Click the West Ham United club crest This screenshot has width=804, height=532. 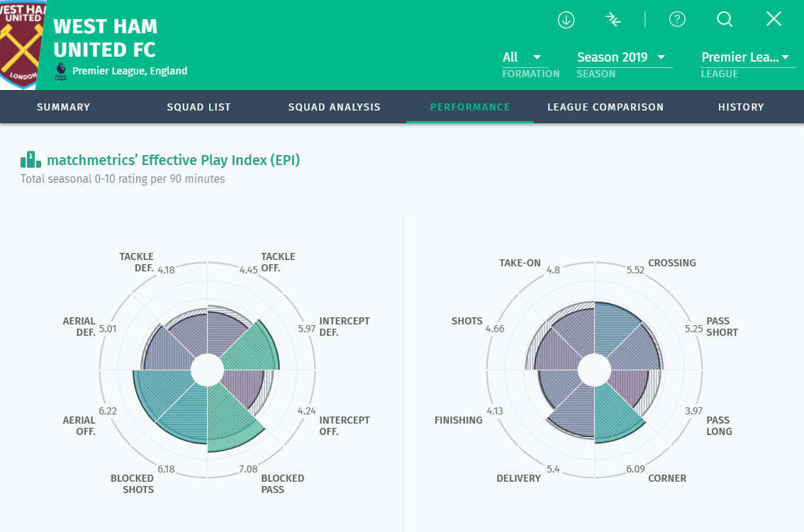pos(21,45)
